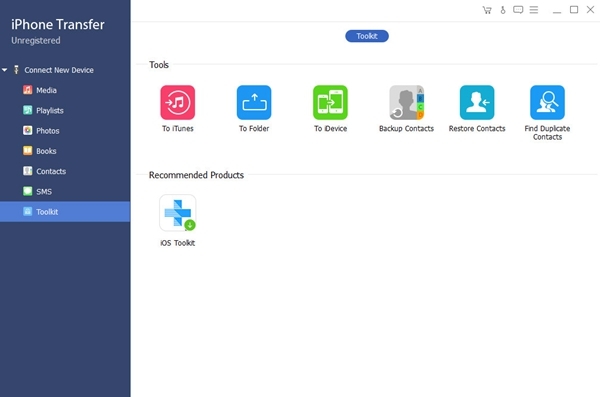Open the To iTunes tool
Screen dimensions: 600x397
click(x=178, y=102)
